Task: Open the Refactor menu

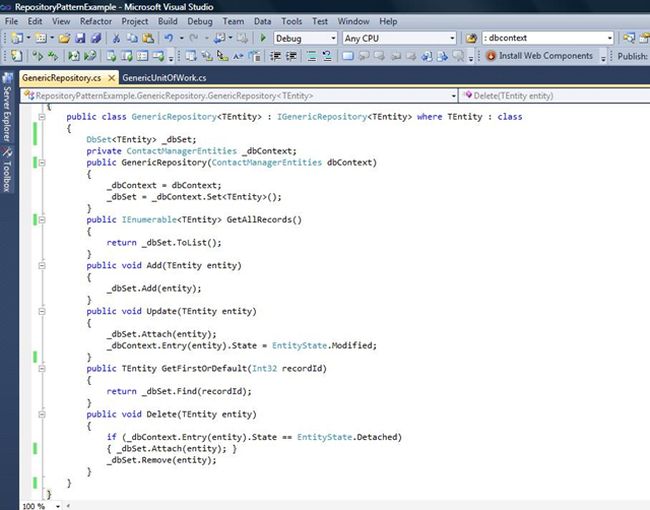Action: click(x=97, y=21)
